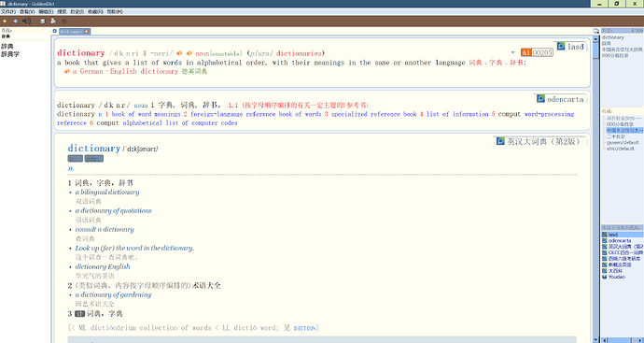
Task: Open the 帮助(H) menu
Action: [x=115, y=12]
